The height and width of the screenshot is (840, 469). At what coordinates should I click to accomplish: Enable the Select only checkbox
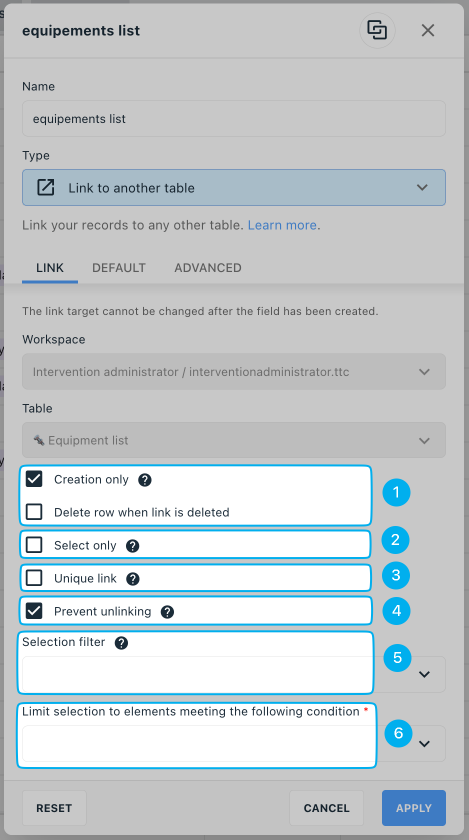34,545
